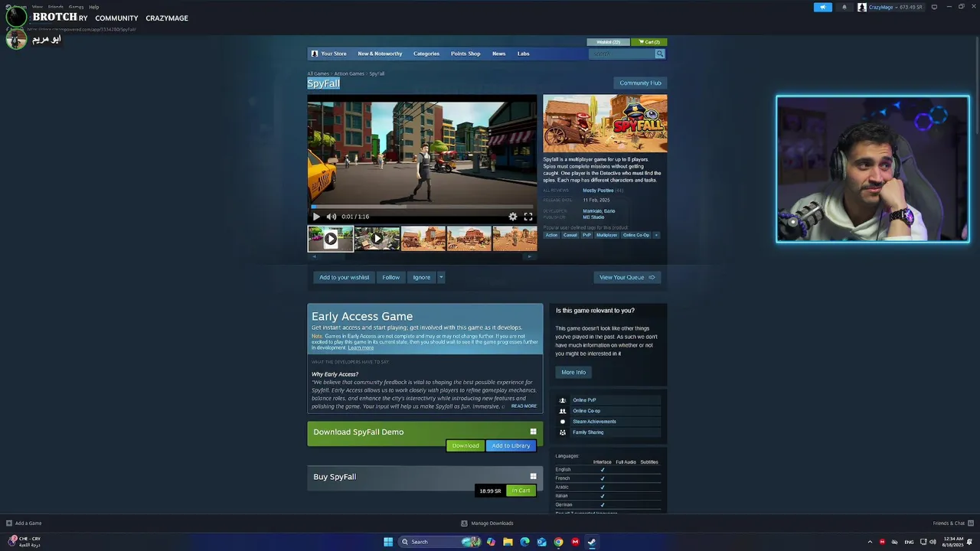Open the notifications bell
Viewport: 980px width, 551px height.
click(x=844, y=7)
